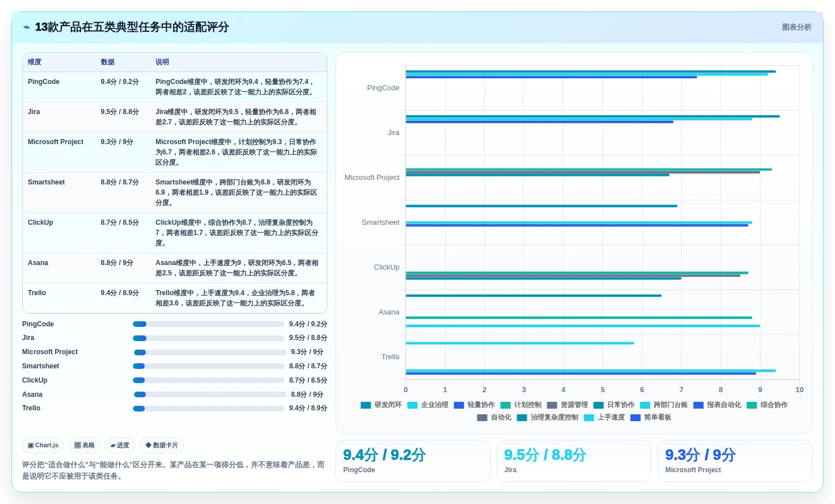Image resolution: width=835 pixels, height=504 pixels.
Task: Open the PingCode 9.4分 / 9.2分 summary card
Action: coord(413,461)
